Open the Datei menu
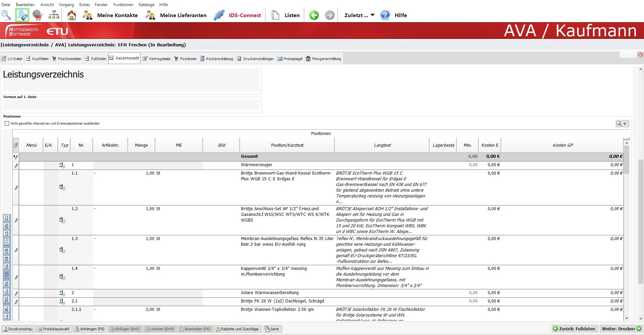644x335 pixels. click(6, 5)
